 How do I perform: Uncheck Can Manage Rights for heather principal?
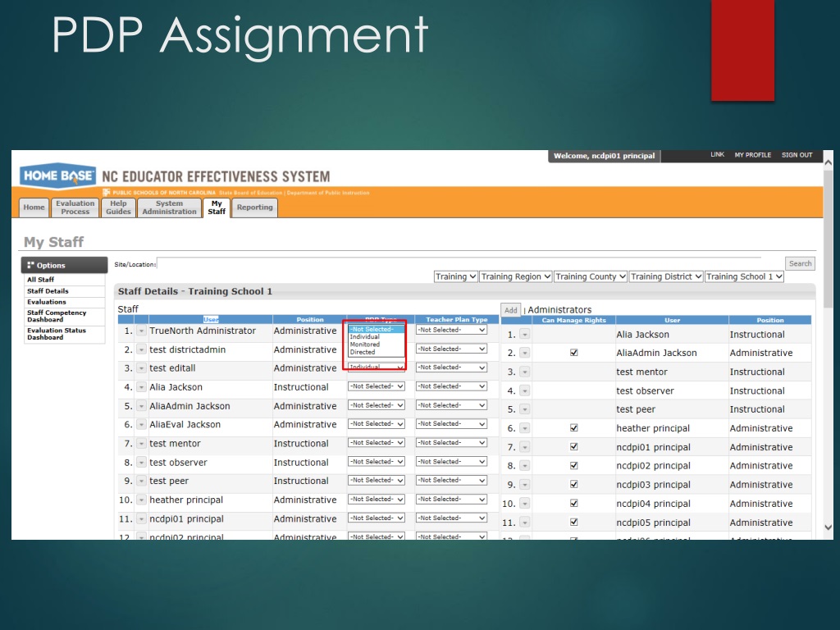pyautogui.click(x=573, y=428)
